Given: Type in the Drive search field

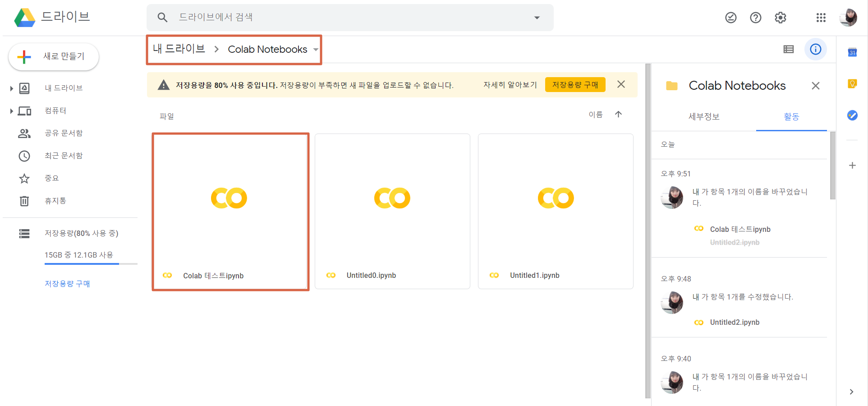Looking at the screenshot, I should click(349, 18).
